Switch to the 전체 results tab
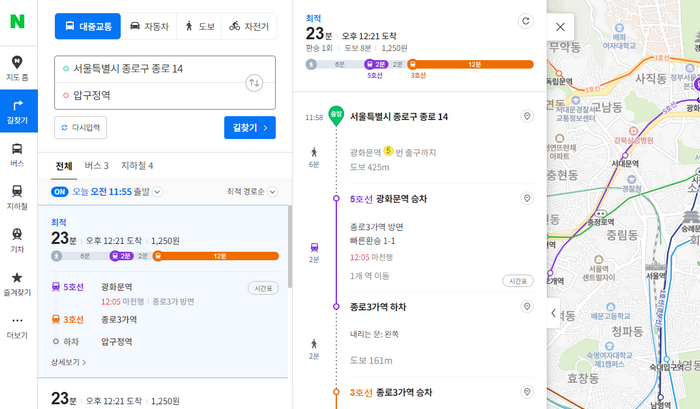The image size is (700, 409). [x=64, y=166]
